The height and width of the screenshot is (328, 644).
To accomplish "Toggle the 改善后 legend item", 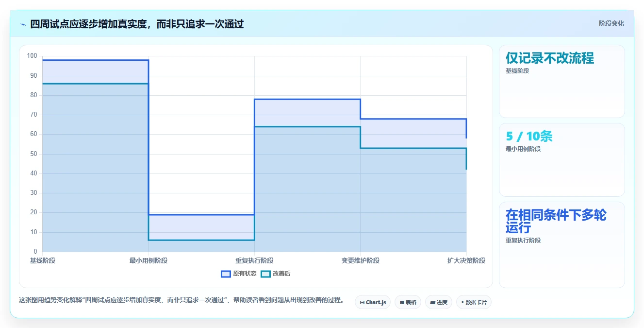I will coord(276,274).
